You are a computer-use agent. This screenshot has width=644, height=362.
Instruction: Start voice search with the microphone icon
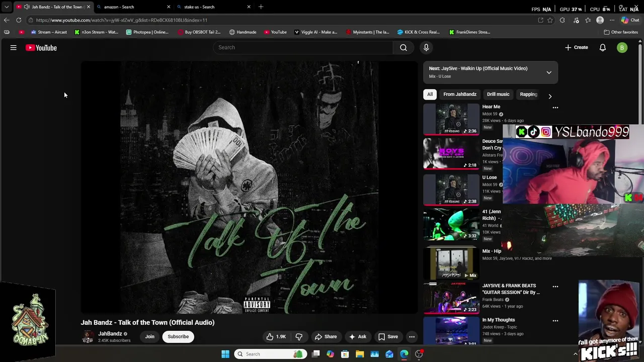(x=426, y=47)
